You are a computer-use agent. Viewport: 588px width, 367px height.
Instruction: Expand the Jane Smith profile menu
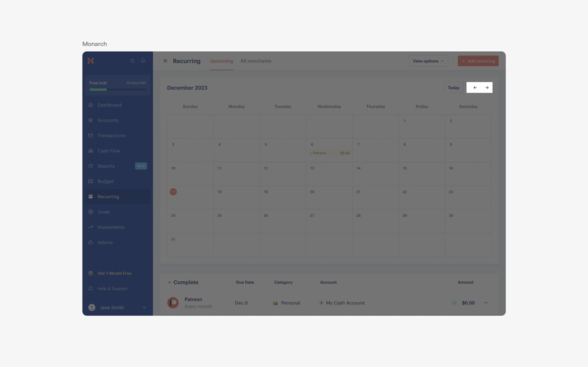144,307
